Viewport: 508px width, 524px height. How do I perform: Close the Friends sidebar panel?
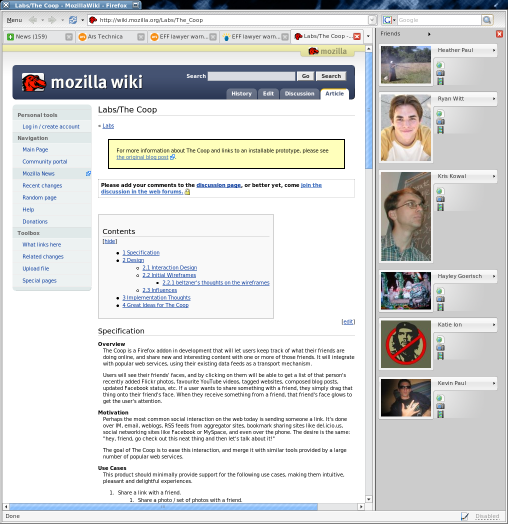click(499, 34)
